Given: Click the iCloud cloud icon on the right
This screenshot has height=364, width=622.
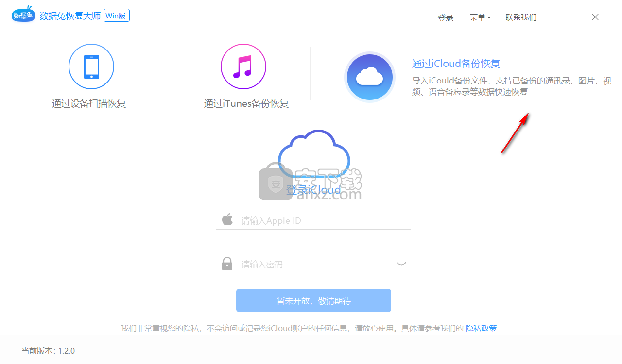Looking at the screenshot, I should (x=369, y=77).
